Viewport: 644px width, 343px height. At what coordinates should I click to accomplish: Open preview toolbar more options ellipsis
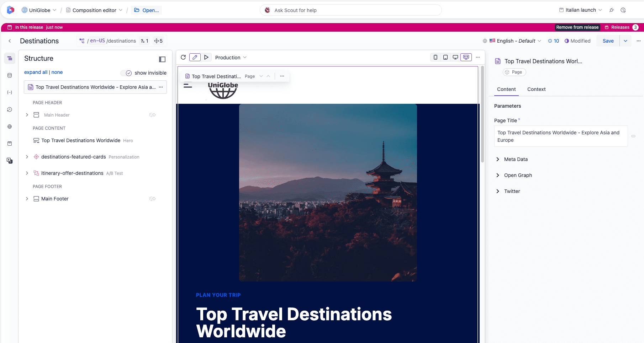(478, 57)
